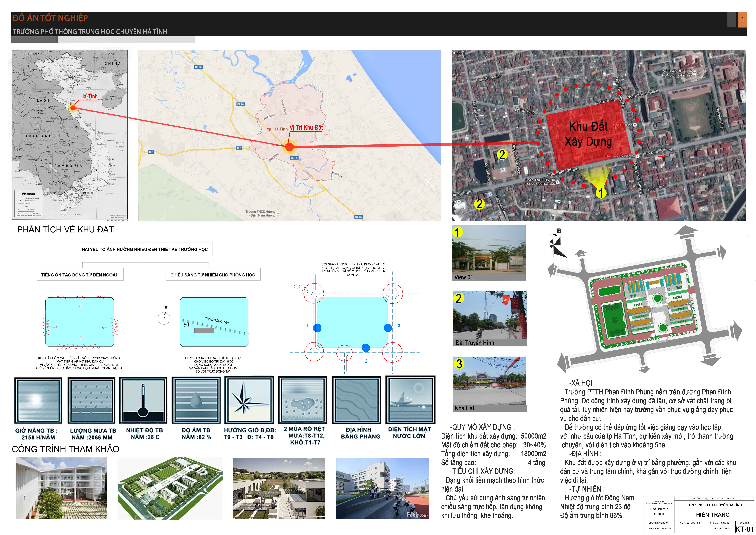Image resolution: width=756 pixels, height=535 pixels.
Task: Click the yellow 3 badge on Nhà Hát photo
Action: coord(459,364)
